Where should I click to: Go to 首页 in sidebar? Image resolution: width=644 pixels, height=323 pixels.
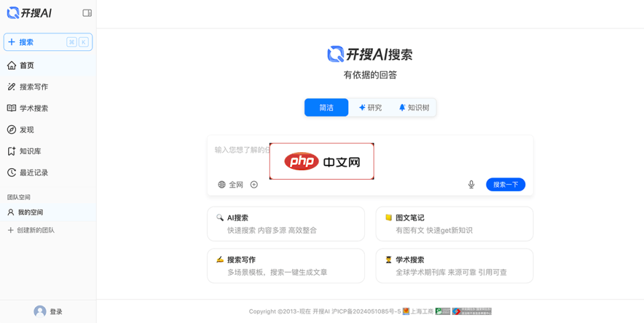coord(48,65)
